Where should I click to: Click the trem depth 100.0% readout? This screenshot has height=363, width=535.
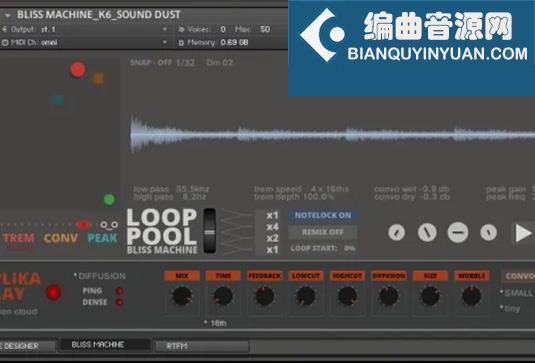pyautogui.click(x=294, y=197)
